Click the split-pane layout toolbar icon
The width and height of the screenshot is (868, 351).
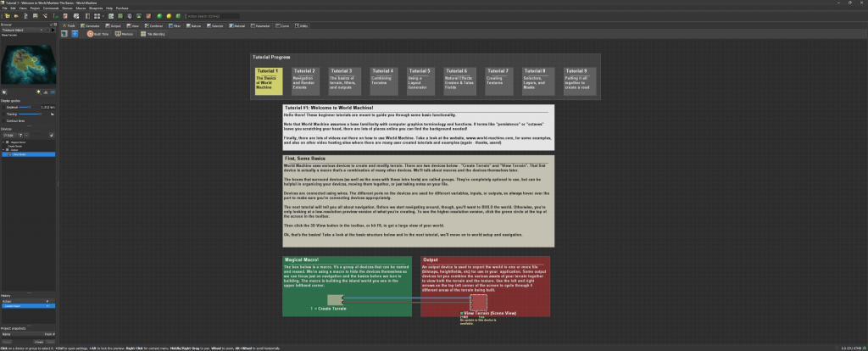(97, 16)
